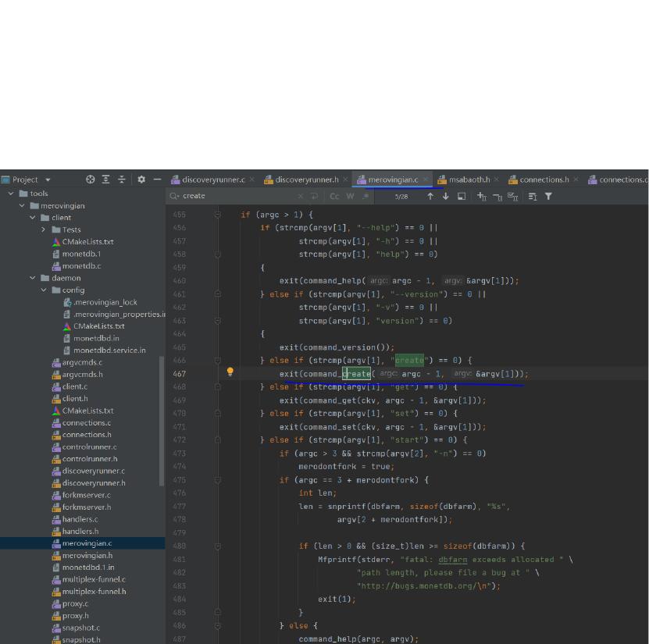
Task: Click the Project tool window icon
Action: [x=5, y=180]
